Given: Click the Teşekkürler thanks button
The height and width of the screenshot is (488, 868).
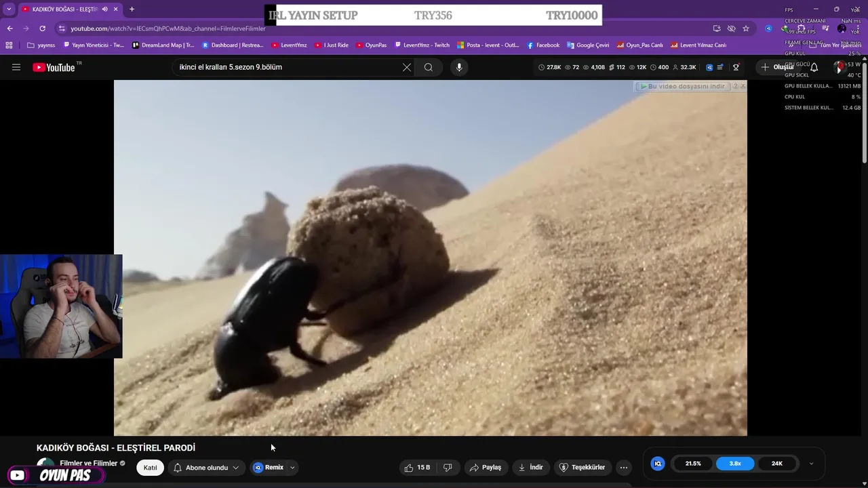Looking at the screenshot, I should (581, 468).
